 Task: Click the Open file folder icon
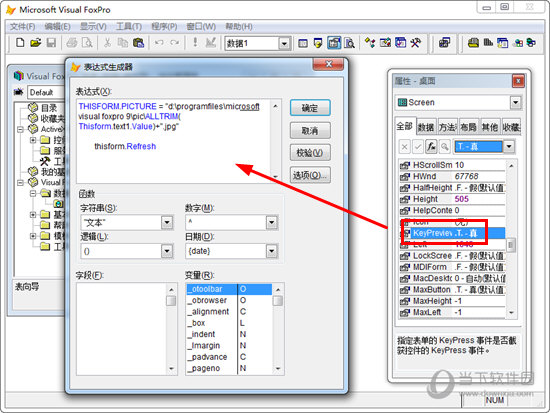pos(35,43)
